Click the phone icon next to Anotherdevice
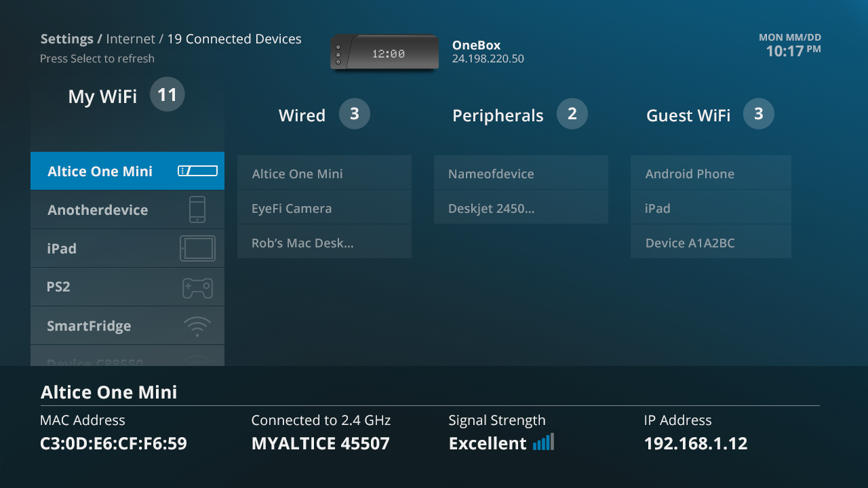 (x=197, y=209)
